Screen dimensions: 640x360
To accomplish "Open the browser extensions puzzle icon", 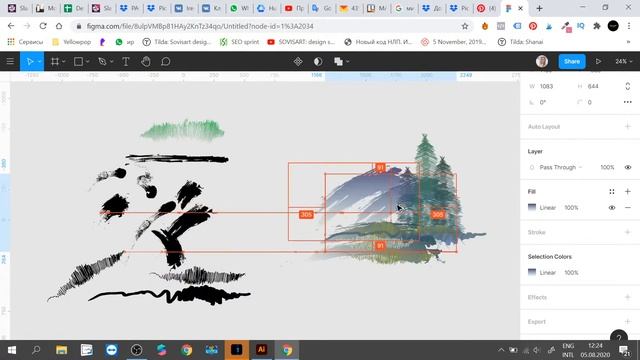I will click(597, 26).
